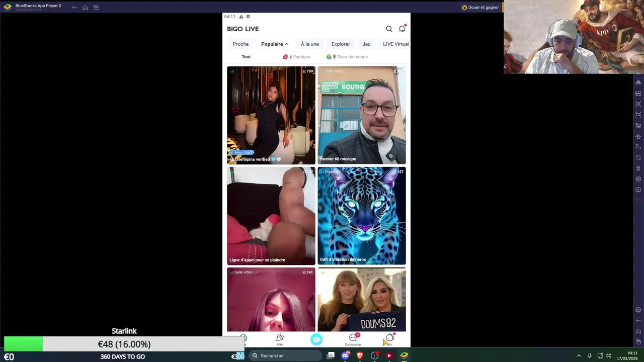Image resolution: width=644 pixels, height=362 pixels.
Task: Click the BlueStacks back arrow in title bar
Action: click(x=74, y=7)
